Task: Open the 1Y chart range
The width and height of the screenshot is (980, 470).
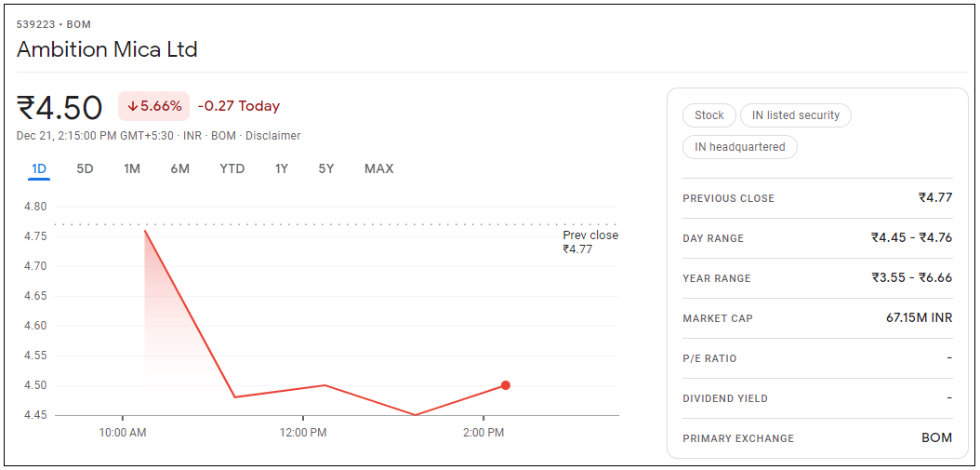Action: [x=281, y=169]
